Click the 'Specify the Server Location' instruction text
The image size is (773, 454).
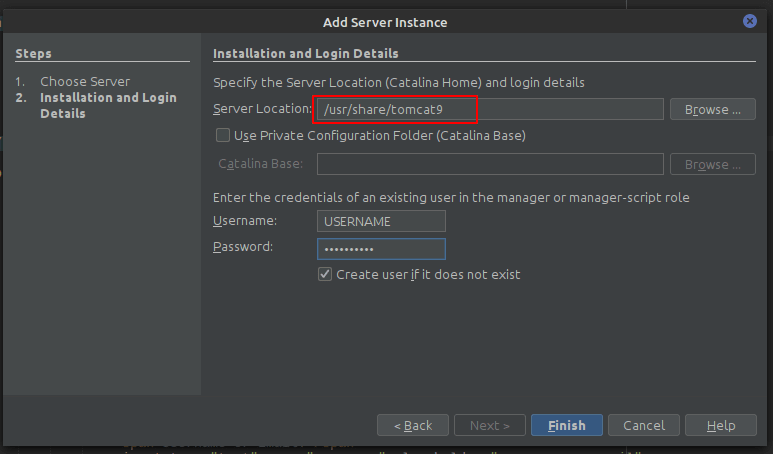pos(398,82)
